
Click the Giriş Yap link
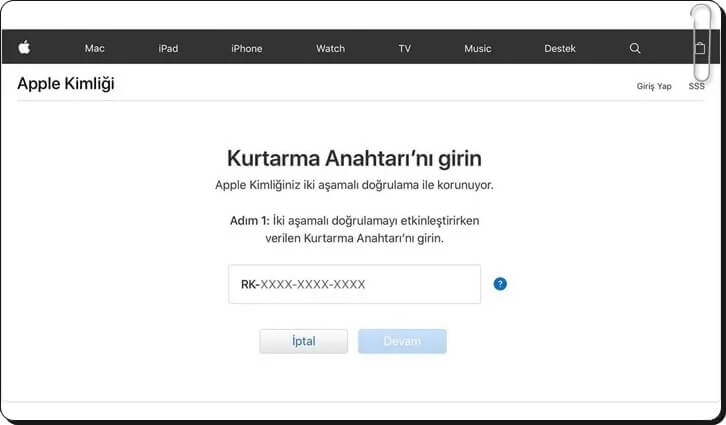click(654, 86)
